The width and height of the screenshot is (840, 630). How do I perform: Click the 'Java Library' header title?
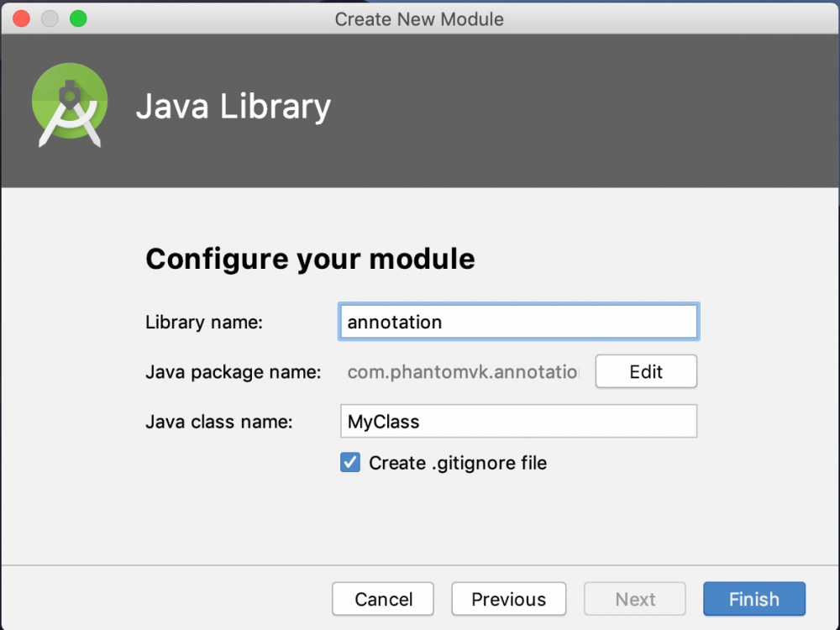pos(234,107)
